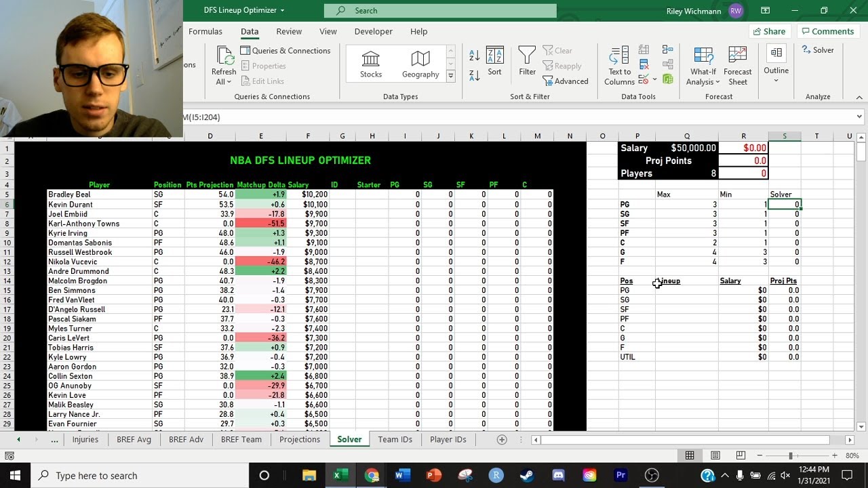Toggle the Filter funnel
Screen dimensions: 868x488
[527, 62]
